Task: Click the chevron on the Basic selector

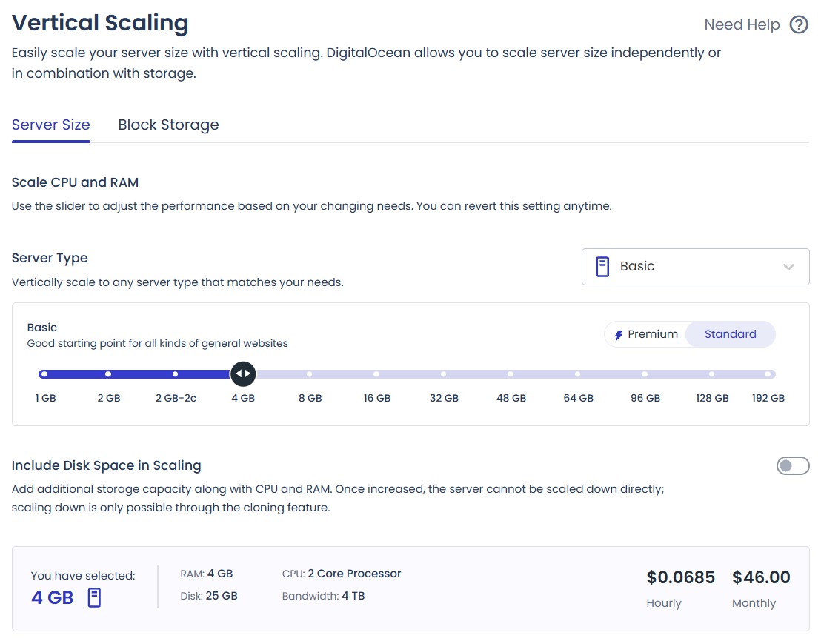Action: pyautogui.click(x=788, y=266)
